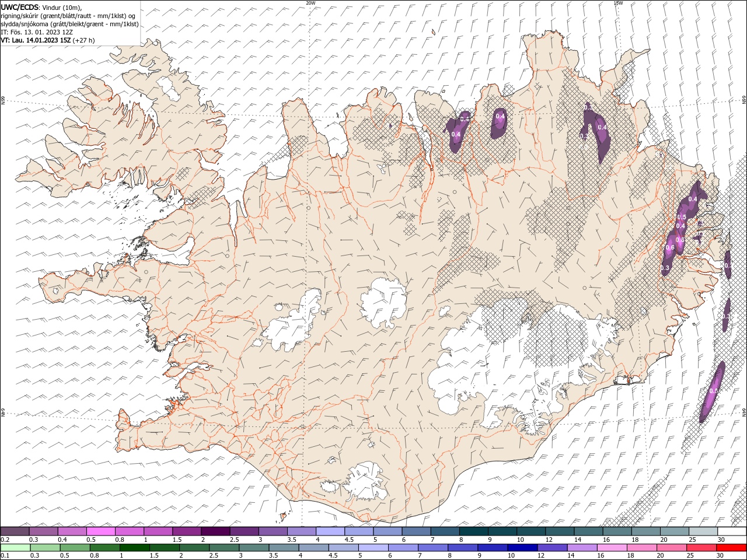Click the 'IT: Fös. 13. 01. 2023 12Z' line

click(36, 32)
